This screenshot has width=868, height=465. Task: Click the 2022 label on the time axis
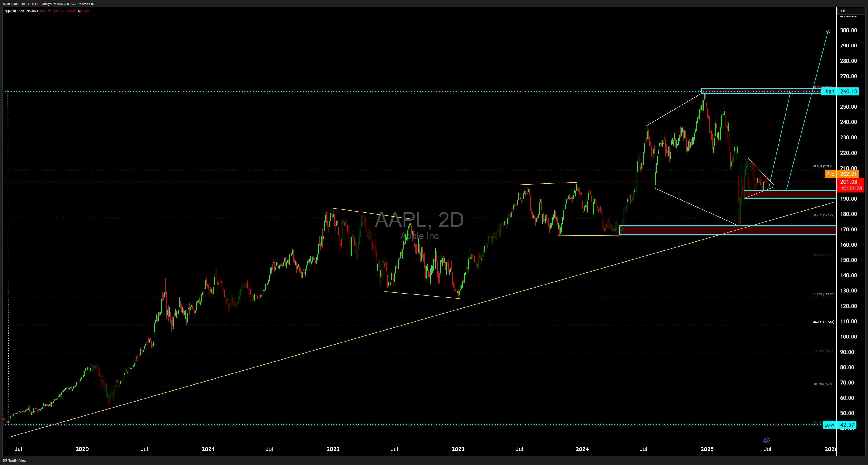click(333, 449)
